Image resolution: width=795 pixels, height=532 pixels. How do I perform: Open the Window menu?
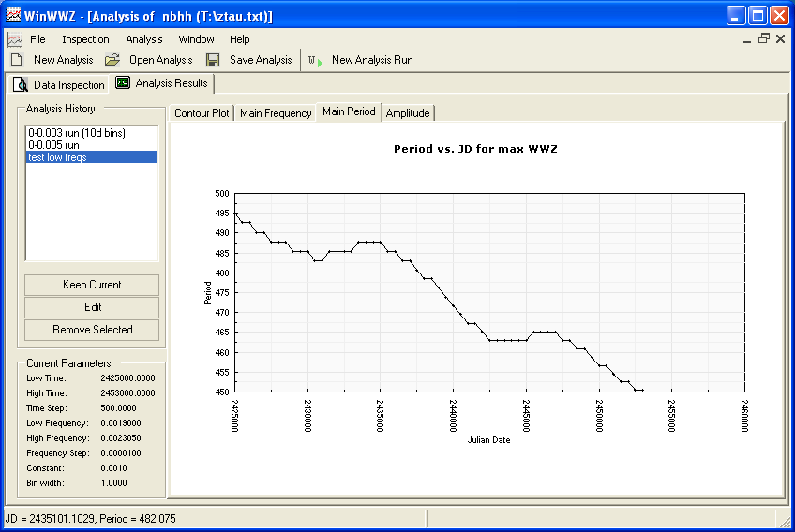coord(196,39)
